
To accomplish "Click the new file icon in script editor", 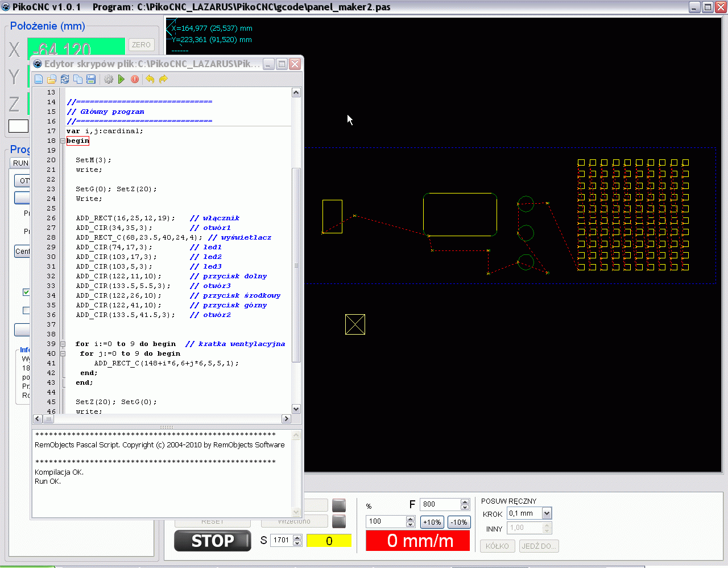I will tap(39, 79).
